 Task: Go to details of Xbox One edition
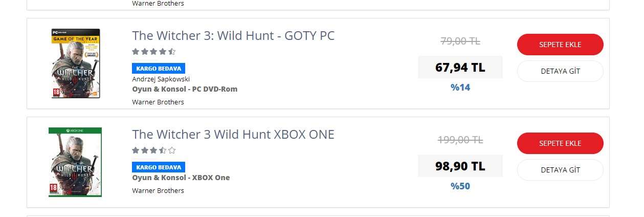pos(560,170)
